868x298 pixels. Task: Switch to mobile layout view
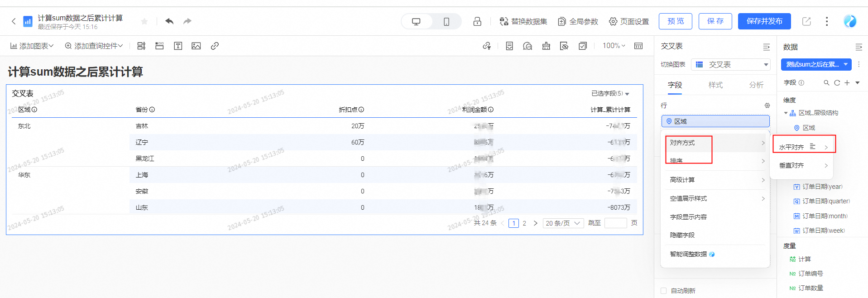[x=446, y=22]
